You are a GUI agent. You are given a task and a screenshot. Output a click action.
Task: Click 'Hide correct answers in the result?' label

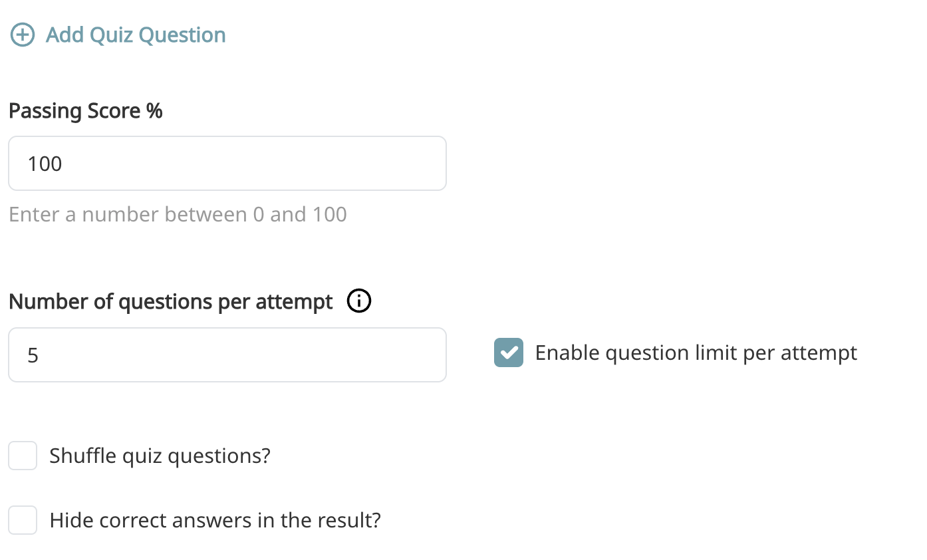point(215,519)
